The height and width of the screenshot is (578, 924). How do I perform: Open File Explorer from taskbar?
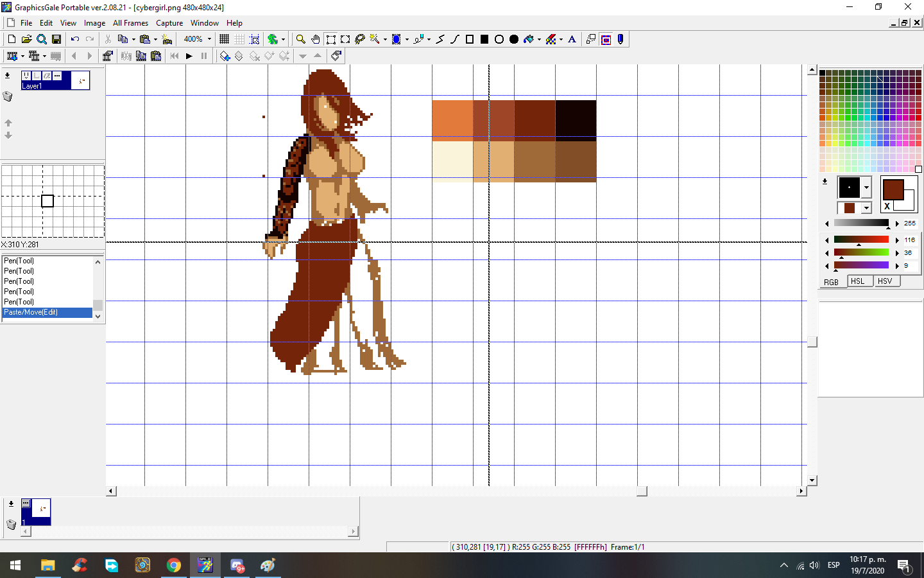47,565
